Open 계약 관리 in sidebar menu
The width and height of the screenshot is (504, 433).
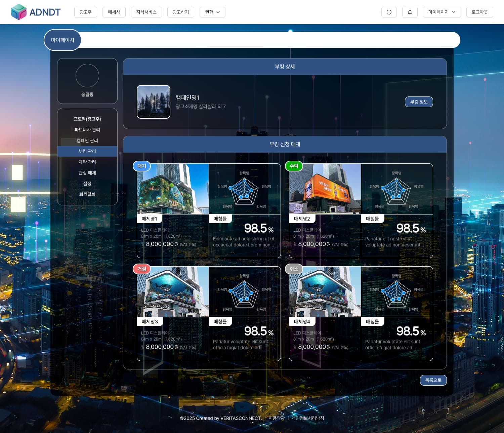[87, 162]
